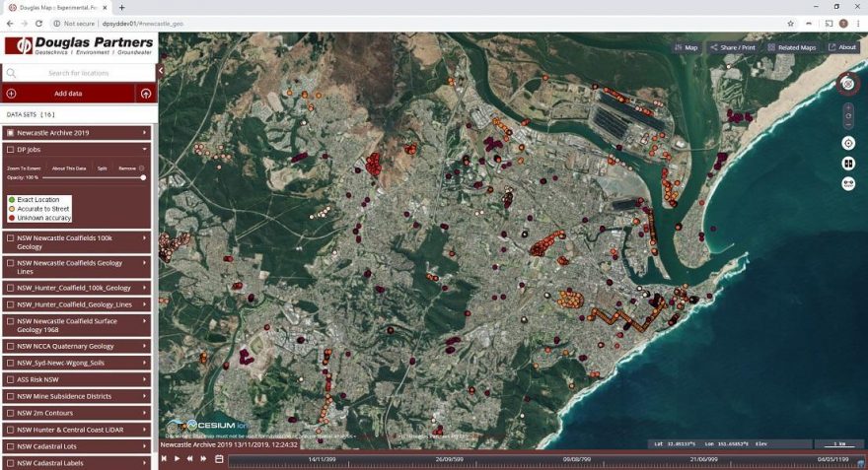Open the Related Maps menu
This screenshot has height=470, width=868.
pyautogui.click(x=792, y=47)
